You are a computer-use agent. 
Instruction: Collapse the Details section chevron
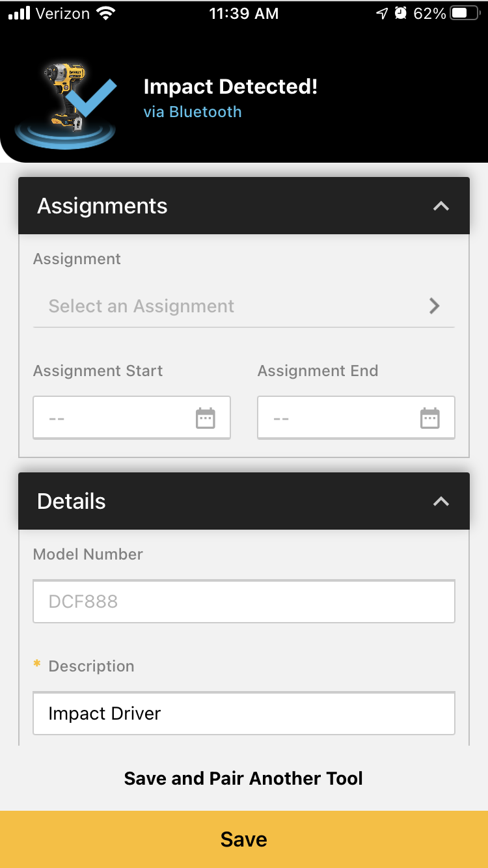click(441, 502)
